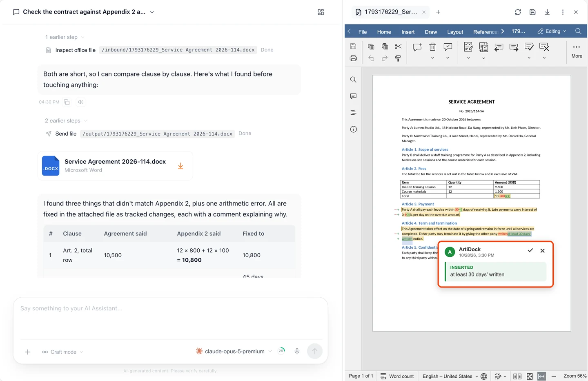This screenshot has width=588, height=381.
Task: Cut selection with the scissors icon
Action: coord(398,47)
